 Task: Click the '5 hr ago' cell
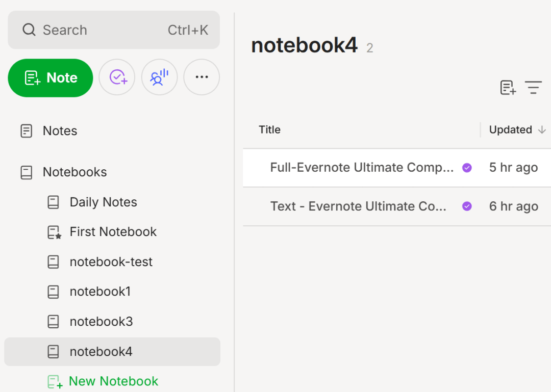(513, 168)
